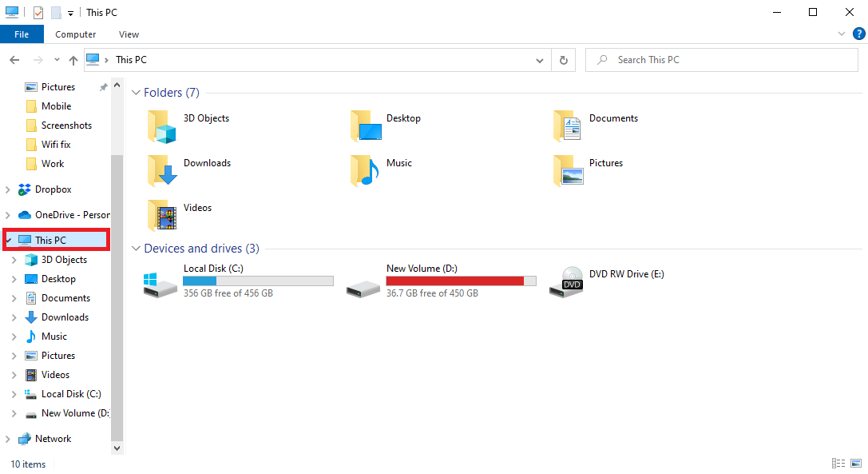Open Customize Quick Access Toolbar dropdown

point(70,14)
